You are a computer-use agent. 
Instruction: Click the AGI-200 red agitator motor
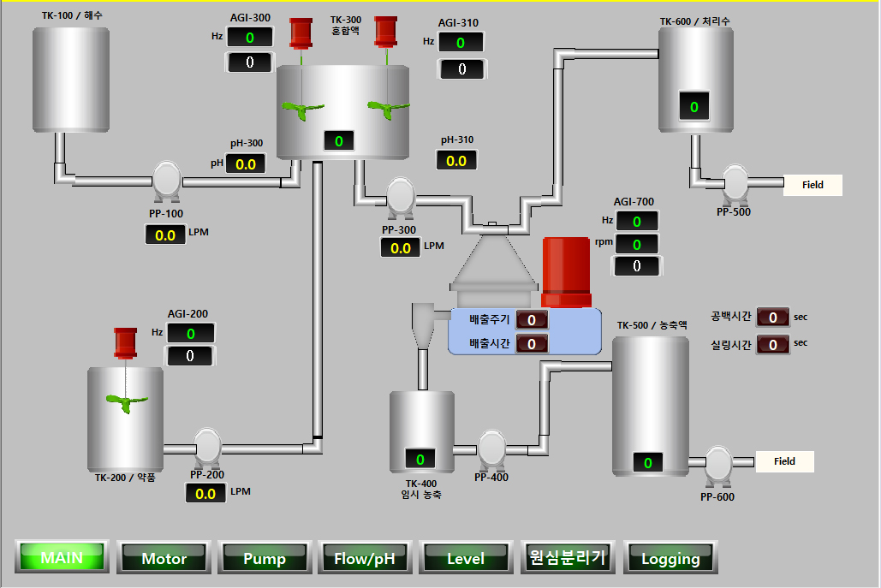(x=126, y=342)
